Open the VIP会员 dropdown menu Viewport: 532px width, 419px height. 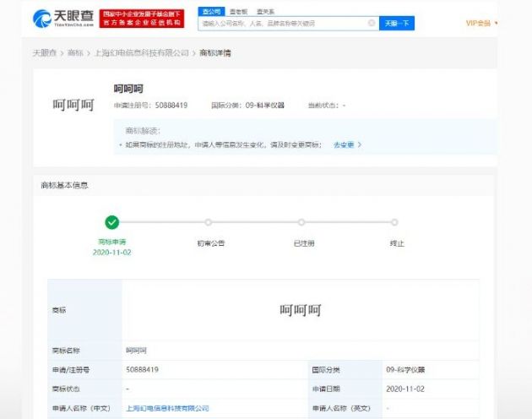pos(481,23)
